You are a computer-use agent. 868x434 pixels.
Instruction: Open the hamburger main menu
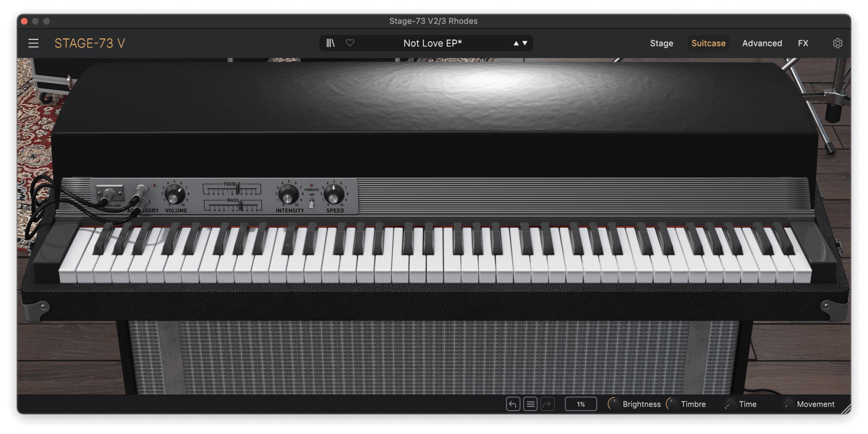[33, 43]
